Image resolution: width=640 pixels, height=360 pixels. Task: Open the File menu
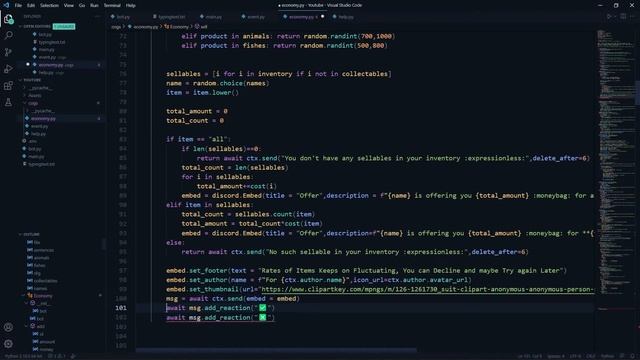[18, 5]
